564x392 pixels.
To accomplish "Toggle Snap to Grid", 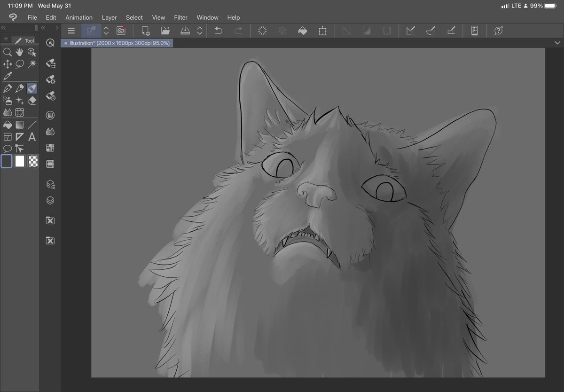I will click(451, 31).
